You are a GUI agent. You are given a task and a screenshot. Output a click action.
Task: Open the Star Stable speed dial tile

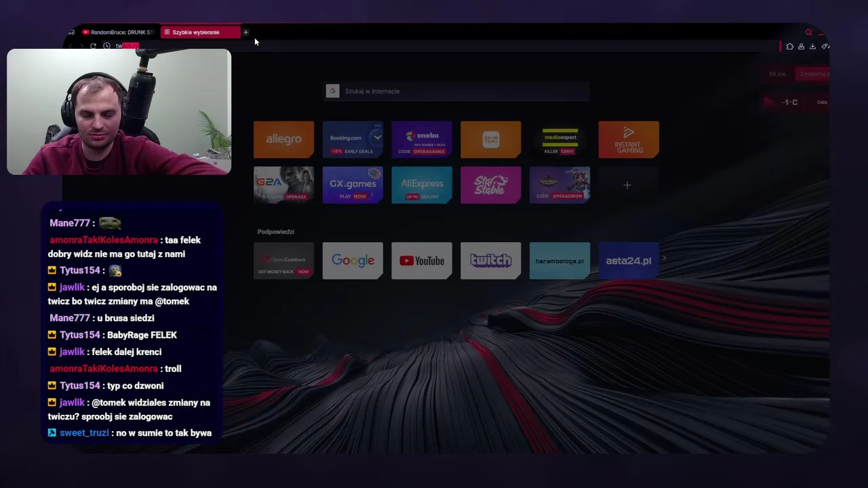click(491, 185)
